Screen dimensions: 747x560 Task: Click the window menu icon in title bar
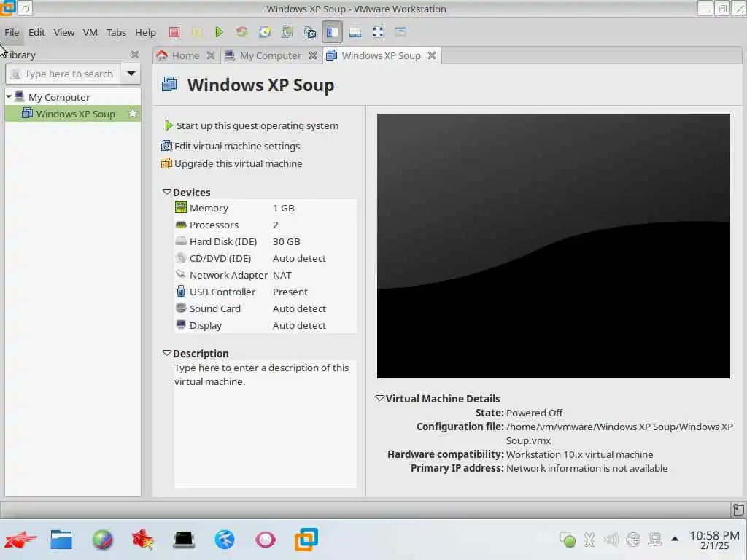[8, 7]
